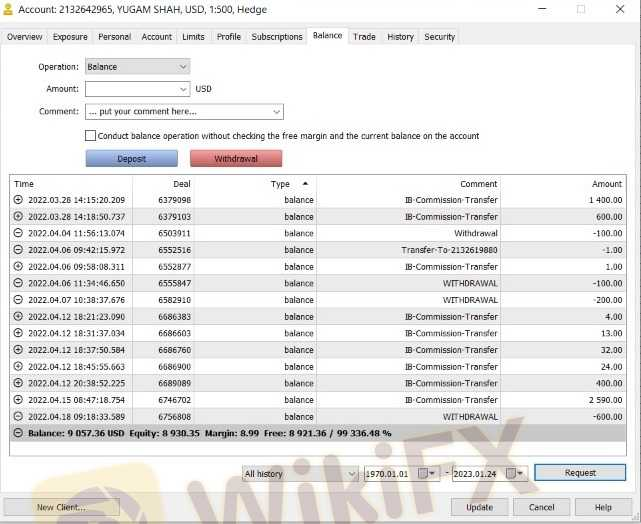
Task: Click the row icon for deal 6756808
Action: tap(18, 416)
